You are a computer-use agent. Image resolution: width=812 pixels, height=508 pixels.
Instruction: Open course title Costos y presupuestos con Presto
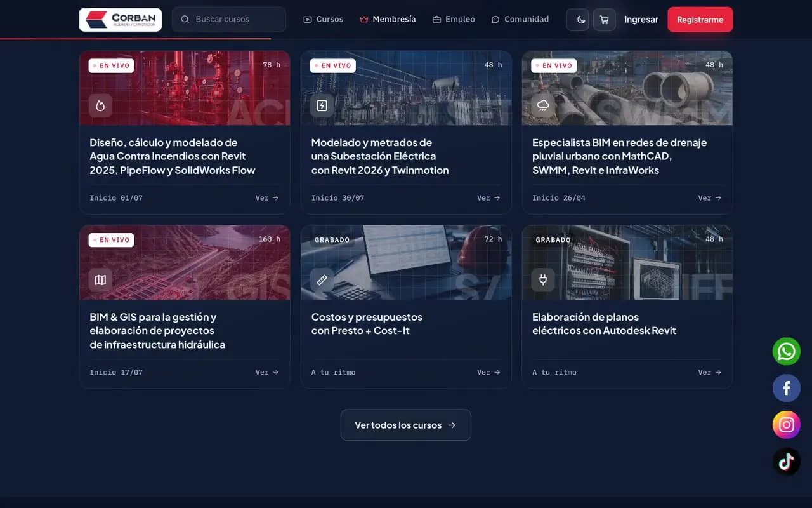coord(367,324)
